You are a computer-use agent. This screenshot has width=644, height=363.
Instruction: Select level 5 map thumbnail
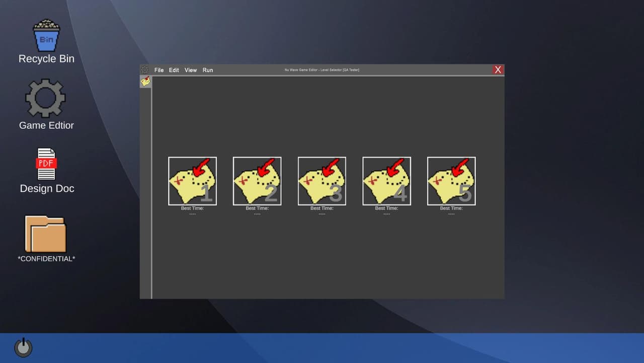[x=451, y=181]
